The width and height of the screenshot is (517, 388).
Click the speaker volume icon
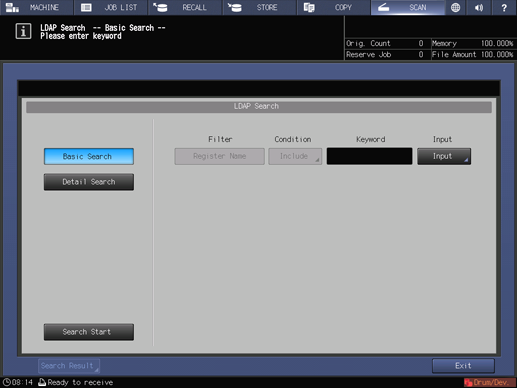click(479, 7)
